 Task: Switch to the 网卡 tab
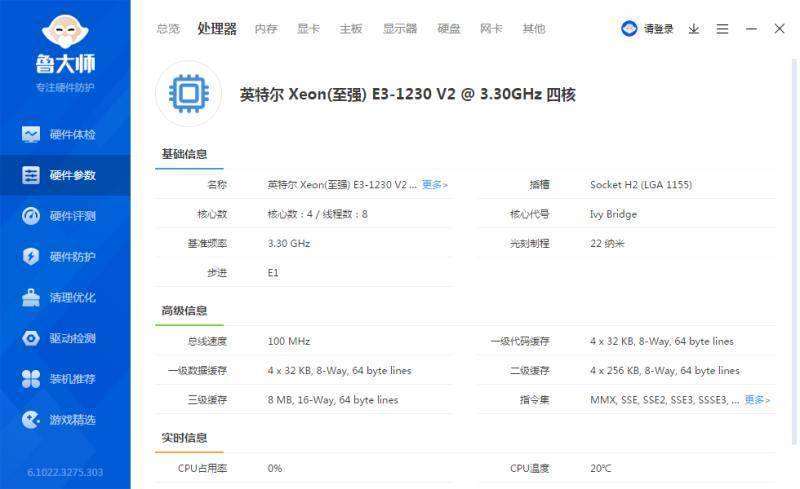click(x=491, y=29)
